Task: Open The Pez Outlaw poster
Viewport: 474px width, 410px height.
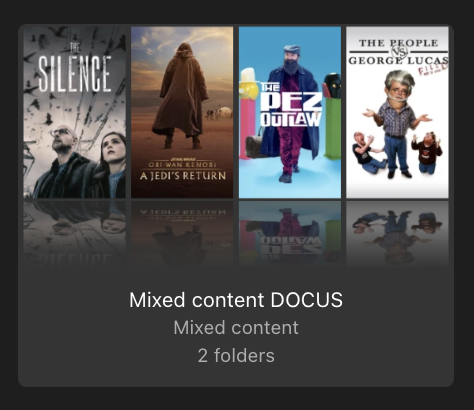Action: pyautogui.click(x=290, y=112)
